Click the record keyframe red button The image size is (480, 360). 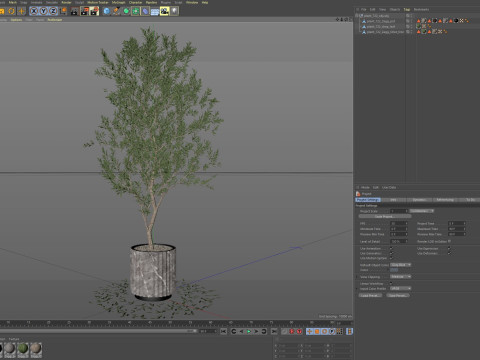[292, 331]
